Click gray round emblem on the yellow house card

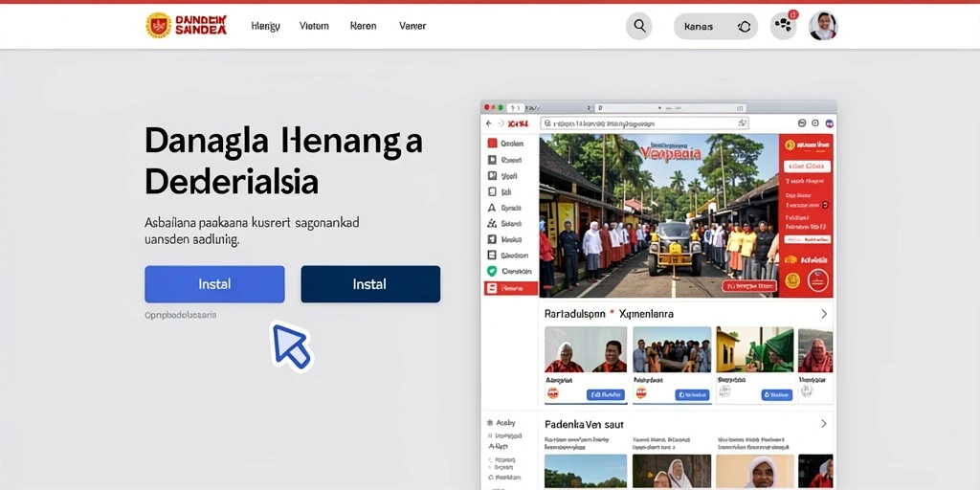pyautogui.click(x=724, y=391)
